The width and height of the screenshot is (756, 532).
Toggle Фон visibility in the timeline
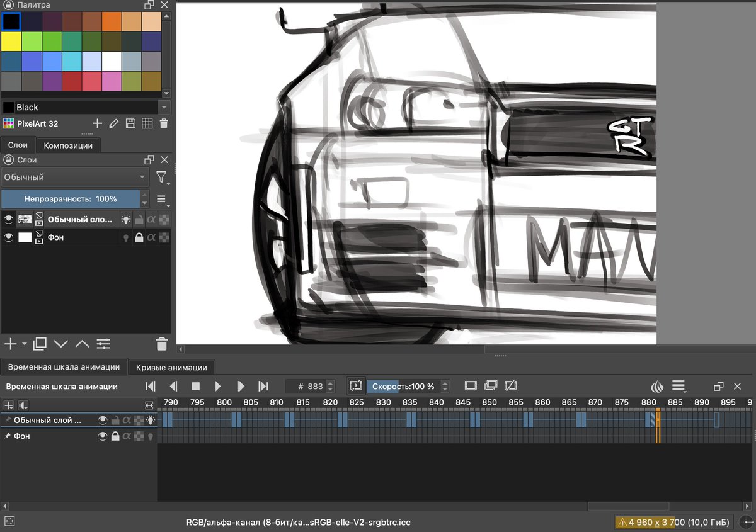[103, 436]
